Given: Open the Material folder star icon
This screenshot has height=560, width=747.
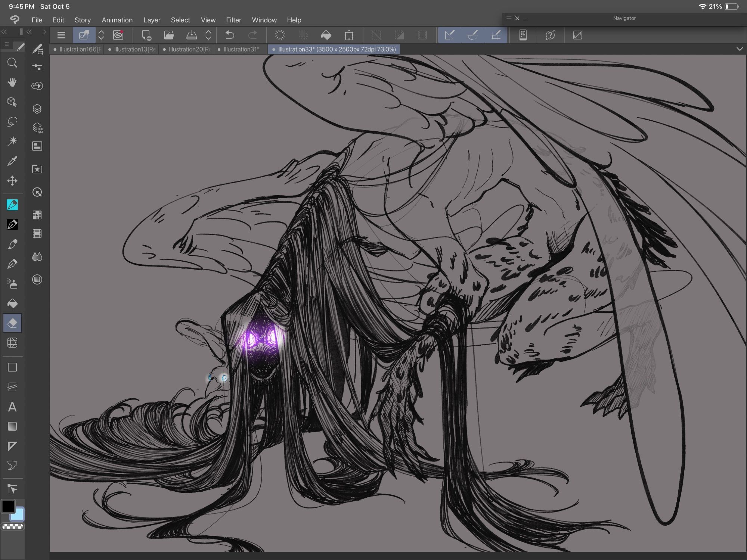Looking at the screenshot, I should point(37,169).
